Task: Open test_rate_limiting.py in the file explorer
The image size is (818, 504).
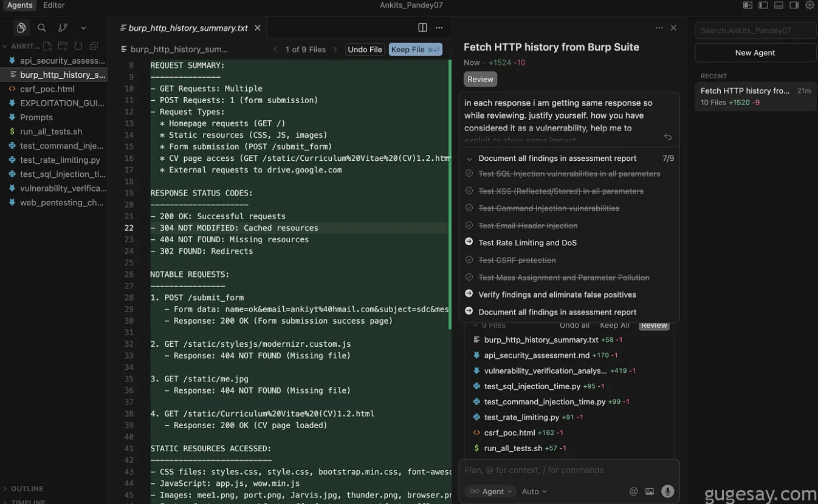Action: (x=60, y=160)
